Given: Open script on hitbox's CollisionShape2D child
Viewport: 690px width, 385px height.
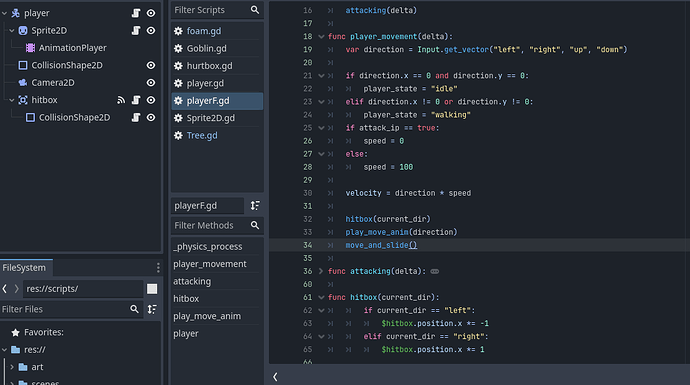Looking at the screenshot, I should tap(136, 117).
